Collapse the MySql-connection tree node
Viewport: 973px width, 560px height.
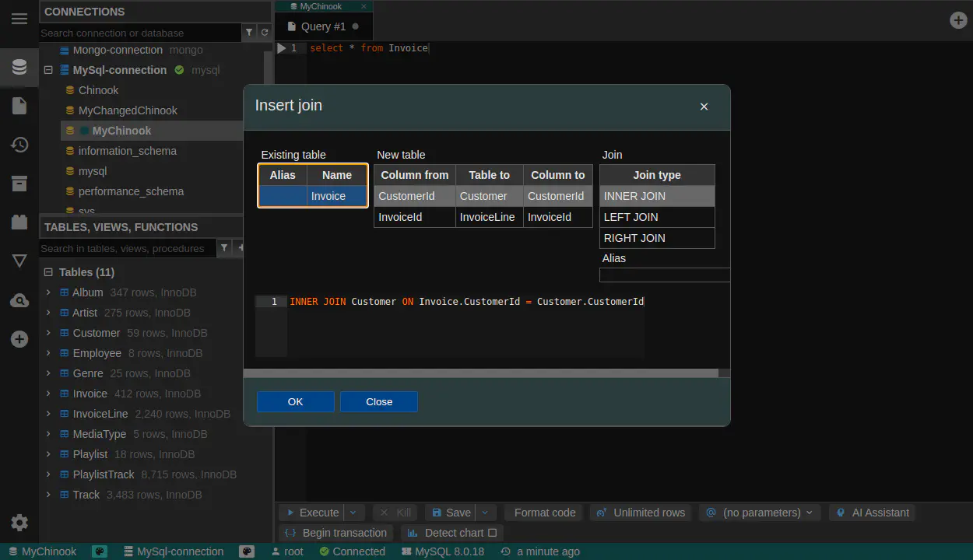click(48, 70)
